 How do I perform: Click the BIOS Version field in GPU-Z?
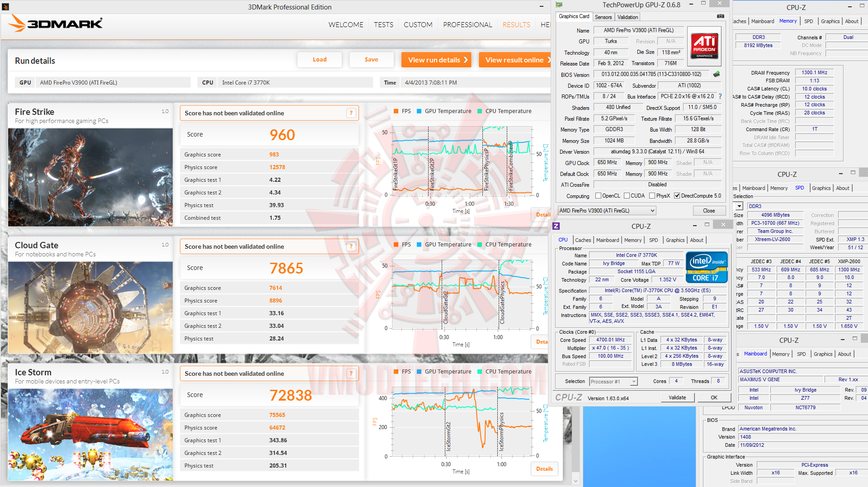[x=651, y=74]
